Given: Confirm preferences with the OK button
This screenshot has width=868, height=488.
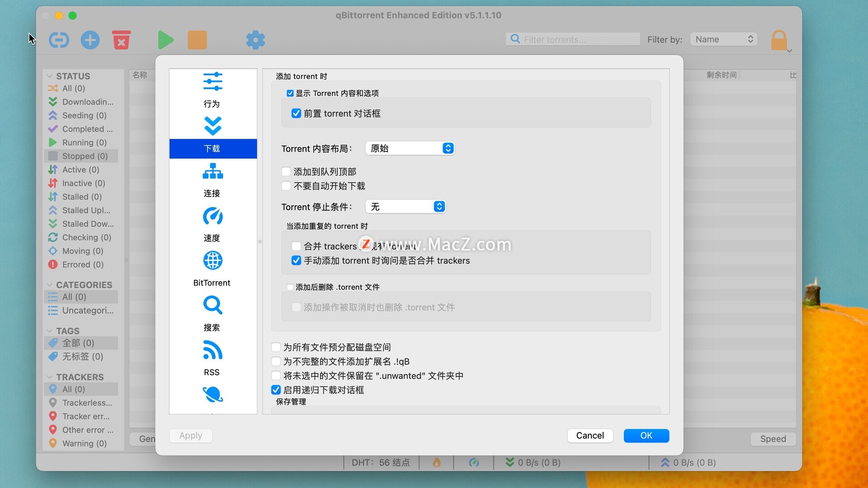Looking at the screenshot, I should coord(646,436).
